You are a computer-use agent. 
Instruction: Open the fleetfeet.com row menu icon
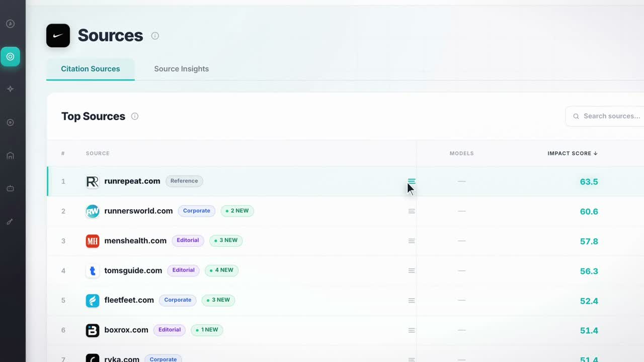pyautogui.click(x=412, y=301)
